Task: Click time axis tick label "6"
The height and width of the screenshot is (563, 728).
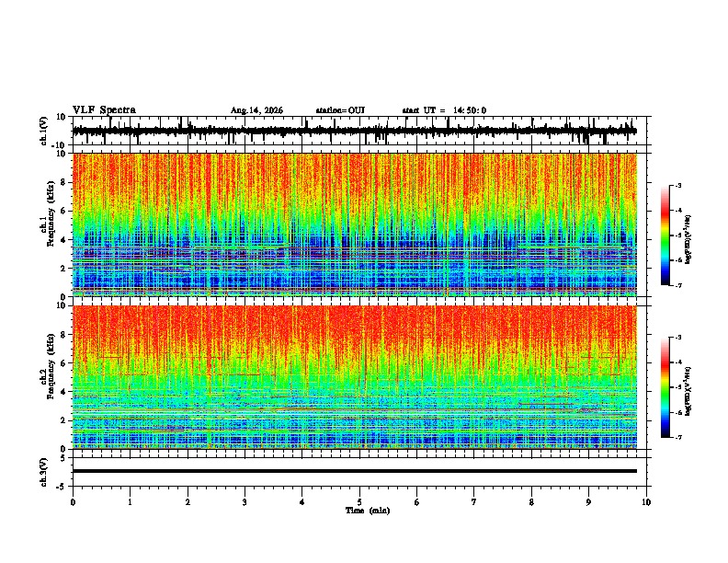Action: [x=417, y=502]
